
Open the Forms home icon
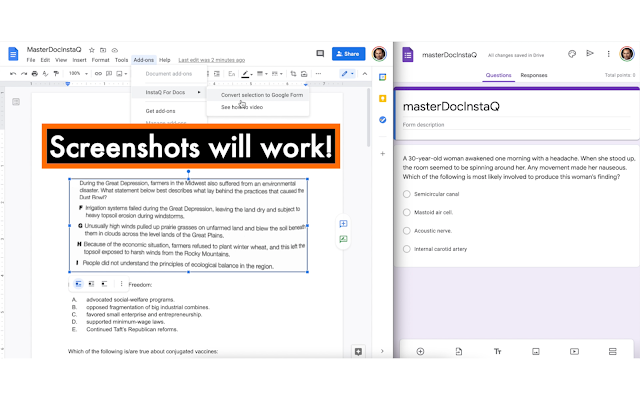[408, 54]
